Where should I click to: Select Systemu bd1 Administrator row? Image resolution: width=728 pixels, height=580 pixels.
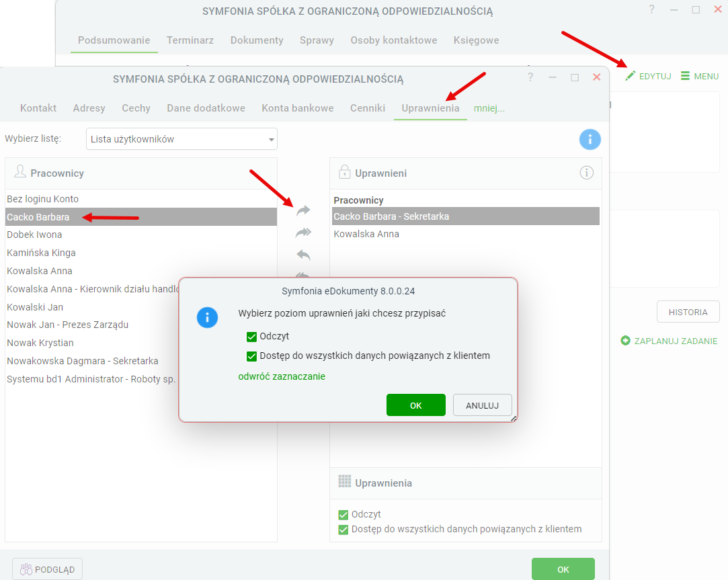(x=92, y=380)
